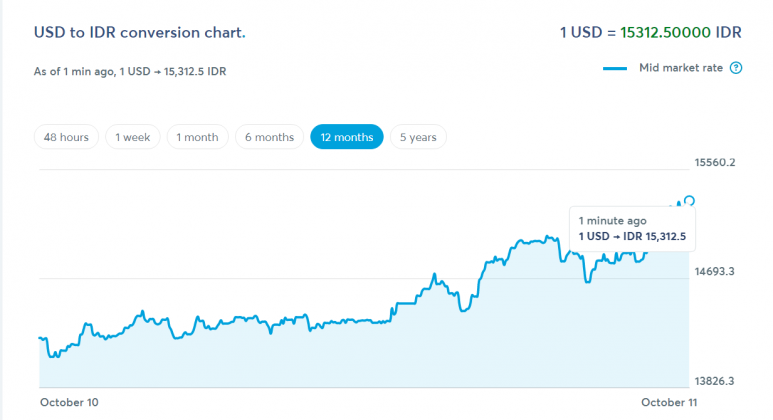Click the '1 minute ago' tooltip text
The height and width of the screenshot is (420, 773).
click(612, 221)
